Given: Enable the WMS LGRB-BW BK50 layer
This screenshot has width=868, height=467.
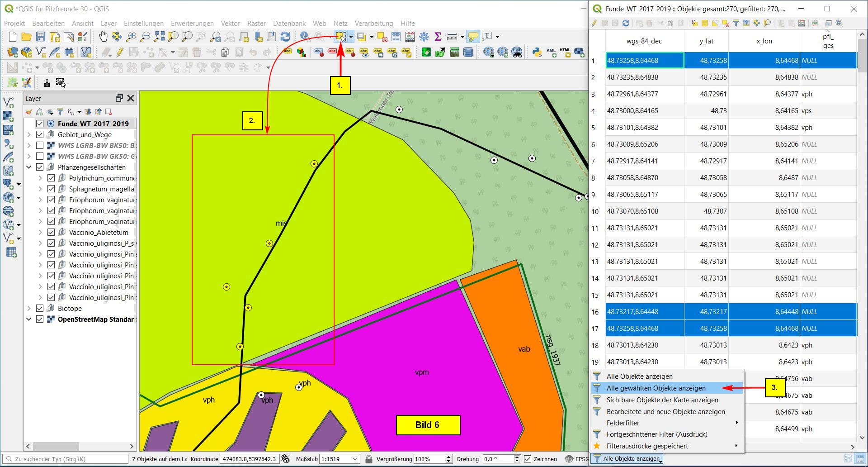Looking at the screenshot, I should tap(40, 145).
